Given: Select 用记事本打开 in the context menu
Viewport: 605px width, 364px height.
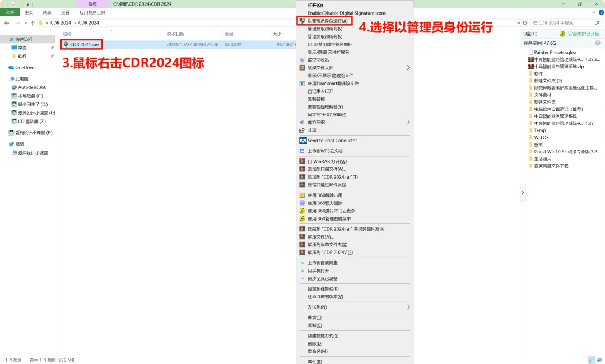Looking at the screenshot, I should pyautogui.click(x=320, y=91).
